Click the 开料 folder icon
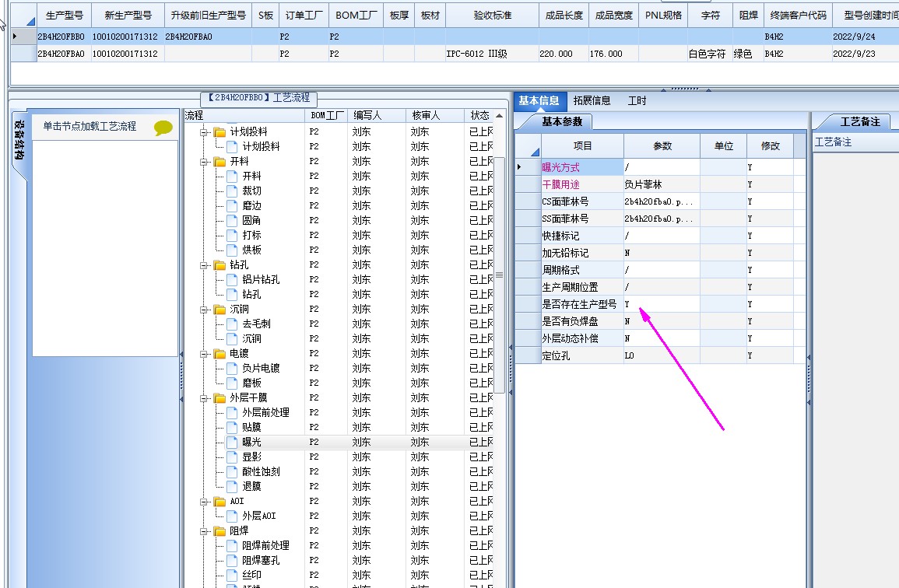 pos(219,162)
